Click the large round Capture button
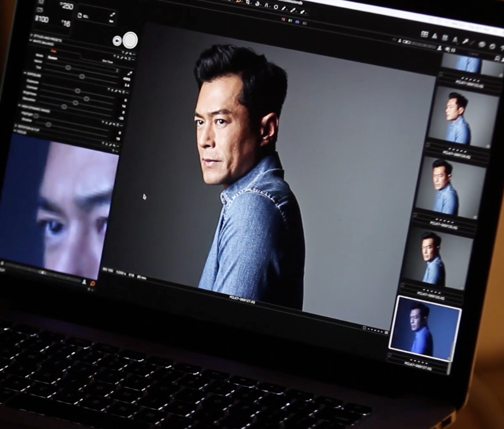 coord(130,40)
